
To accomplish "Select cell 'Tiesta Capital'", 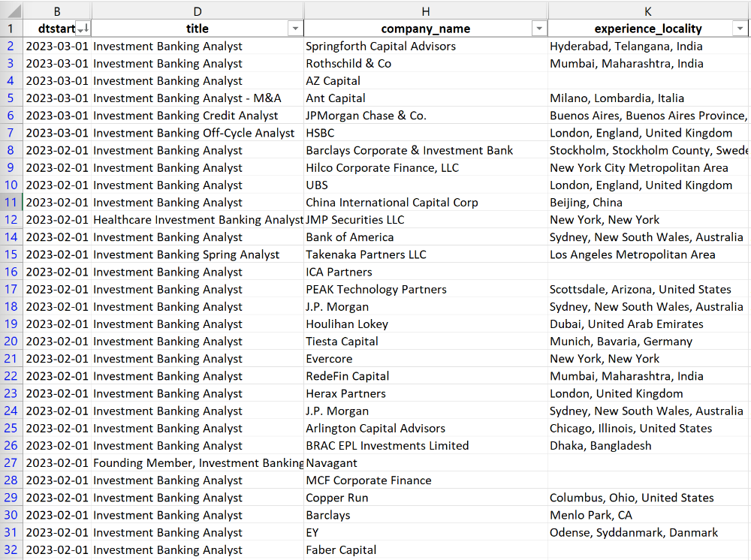I will click(425, 342).
